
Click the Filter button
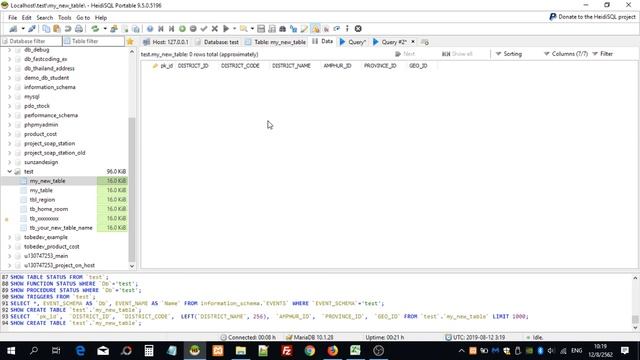click(x=602, y=54)
